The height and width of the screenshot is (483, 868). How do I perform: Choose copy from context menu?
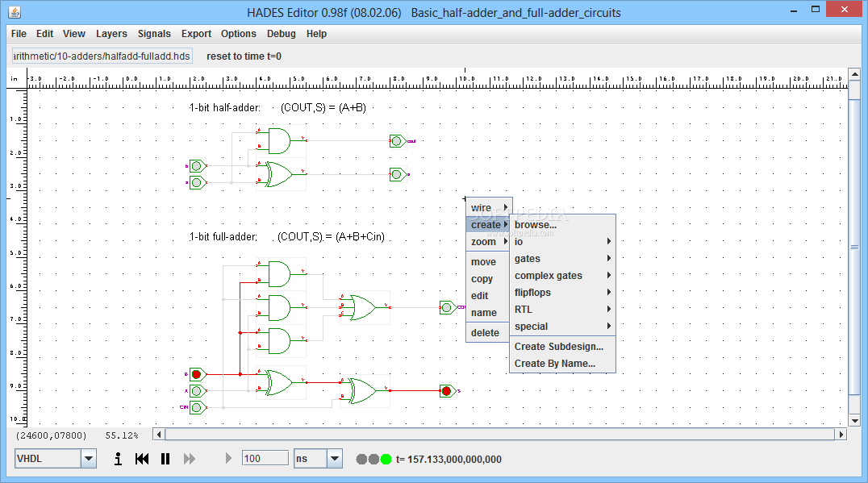488,279
